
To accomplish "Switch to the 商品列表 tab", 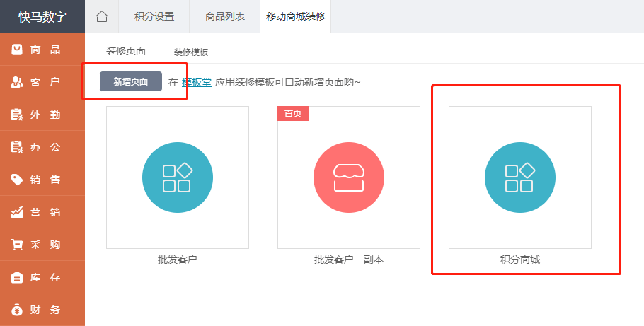I will pyautogui.click(x=224, y=16).
